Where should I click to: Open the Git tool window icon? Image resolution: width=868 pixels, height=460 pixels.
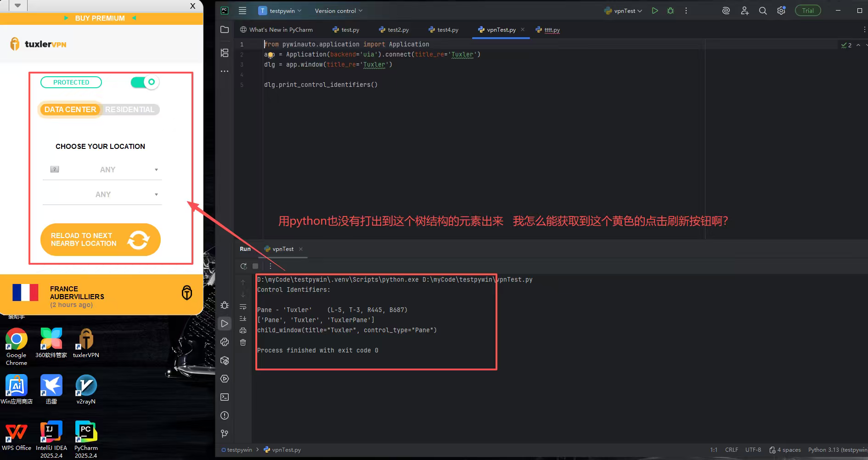(225, 434)
